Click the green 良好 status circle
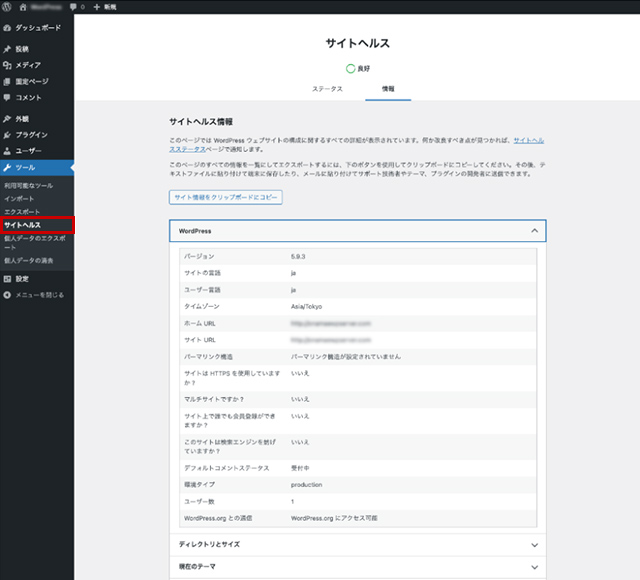The image size is (640, 580). tap(350, 69)
